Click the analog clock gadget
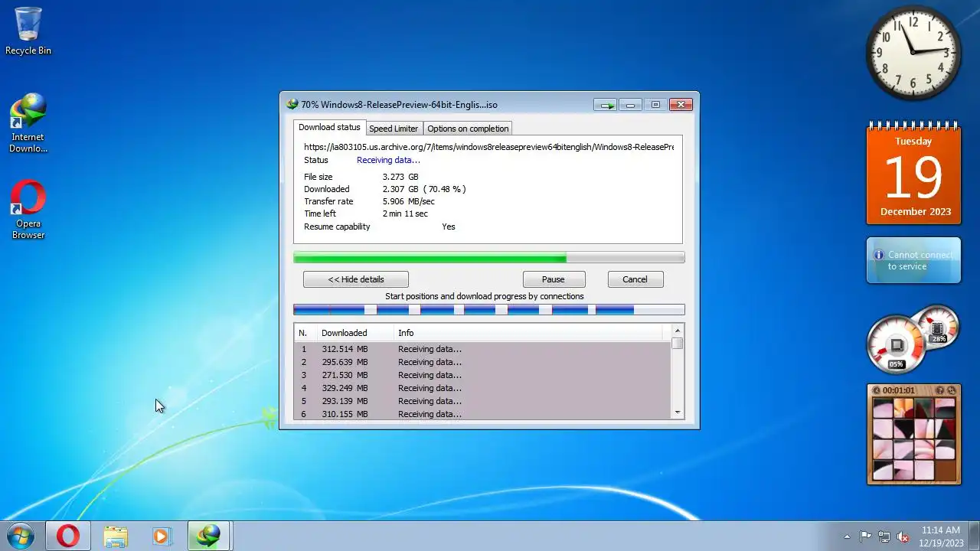 pos(913,54)
